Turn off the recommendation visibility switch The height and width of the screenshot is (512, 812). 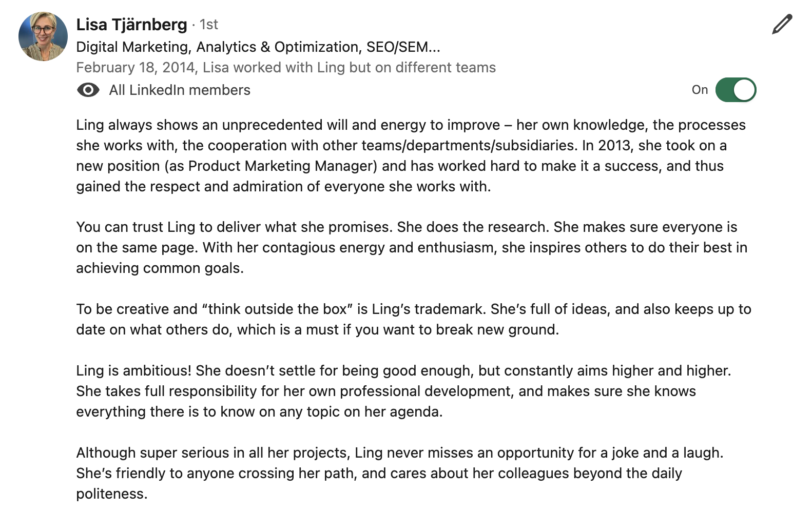pos(736,90)
